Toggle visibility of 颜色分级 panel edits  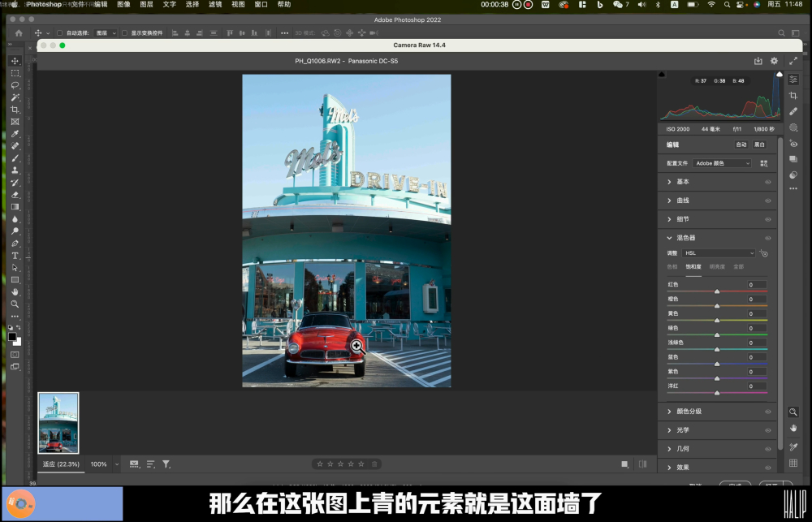768,412
